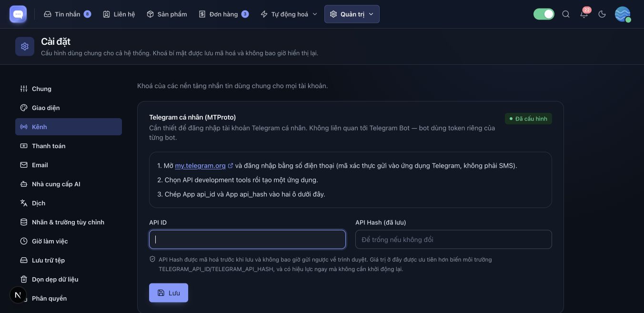Open Nhãn & trường tùy chỉnh section
The image size is (644, 313).
[x=69, y=222]
